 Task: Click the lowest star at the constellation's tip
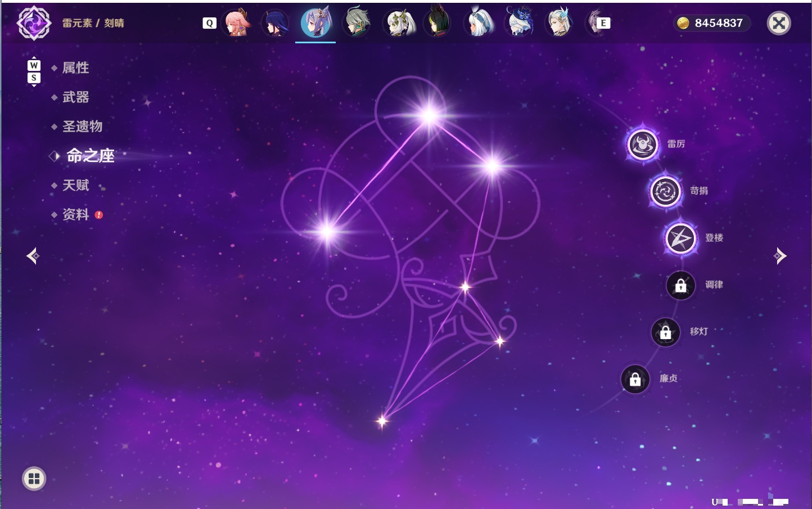[x=382, y=421]
